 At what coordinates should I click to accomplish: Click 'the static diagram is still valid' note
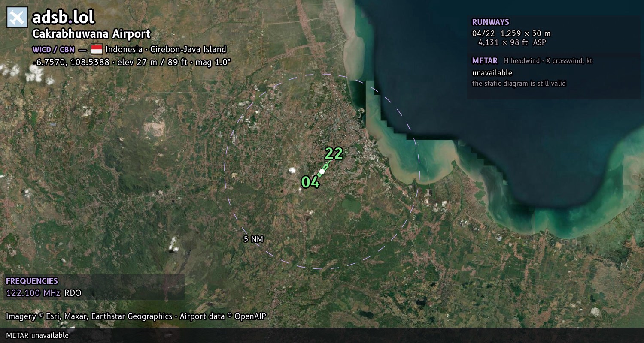[x=519, y=84]
